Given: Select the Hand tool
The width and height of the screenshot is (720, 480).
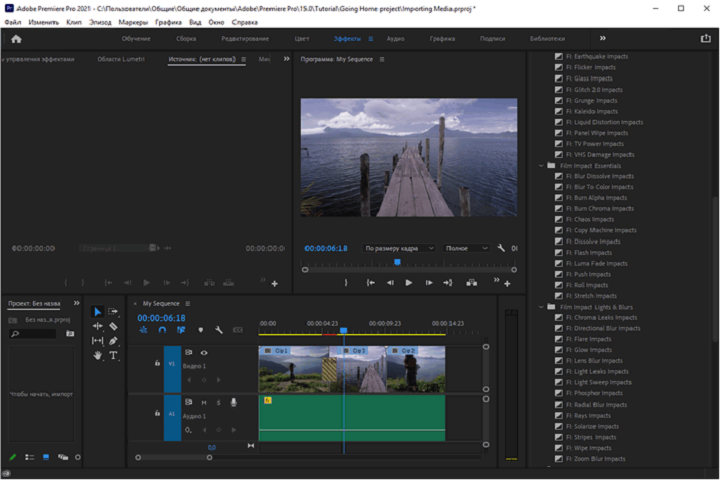Looking at the screenshot, I should [x=98, y=355].
